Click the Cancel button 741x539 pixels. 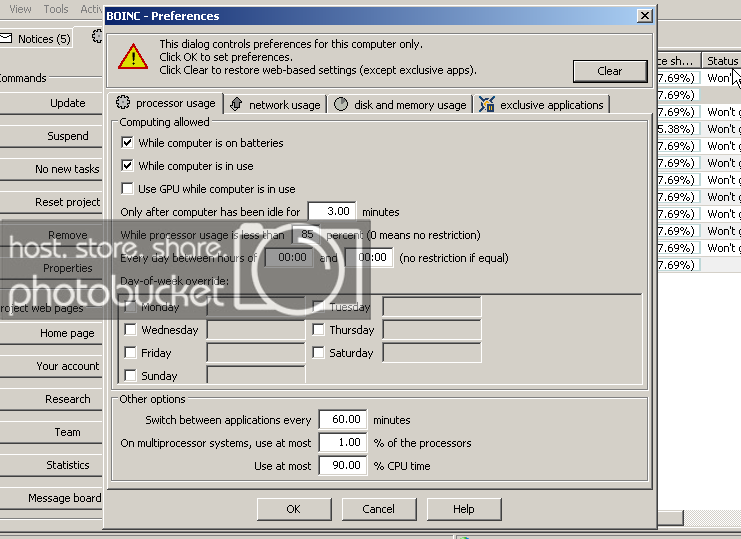378,509
